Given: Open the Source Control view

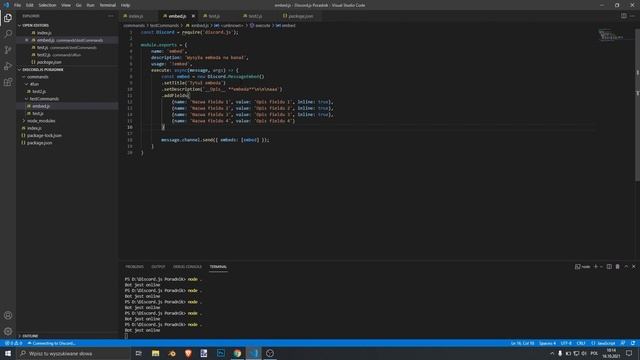Looking at the screenshot, I should pyautogui.click(x=8, y=50).
